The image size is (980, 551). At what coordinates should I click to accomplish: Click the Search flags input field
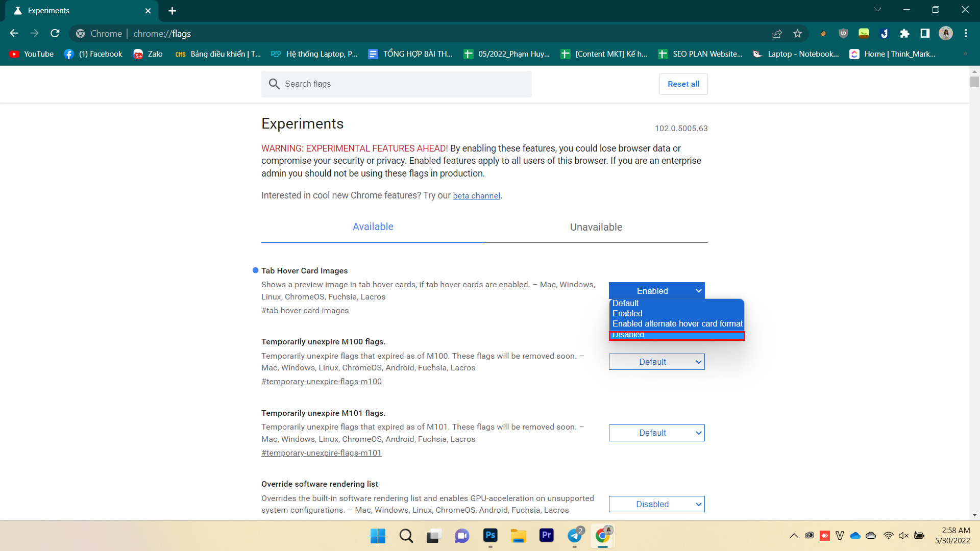397,84
